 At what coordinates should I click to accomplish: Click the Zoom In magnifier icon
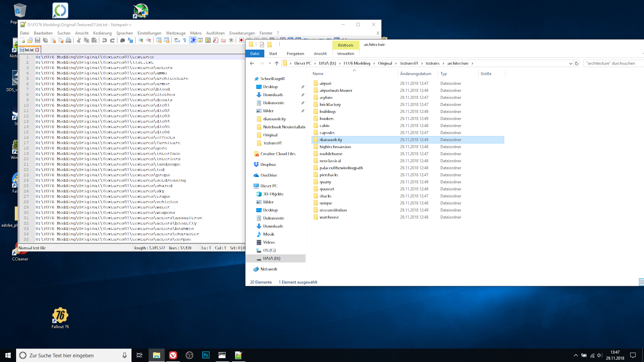point(141,40)
